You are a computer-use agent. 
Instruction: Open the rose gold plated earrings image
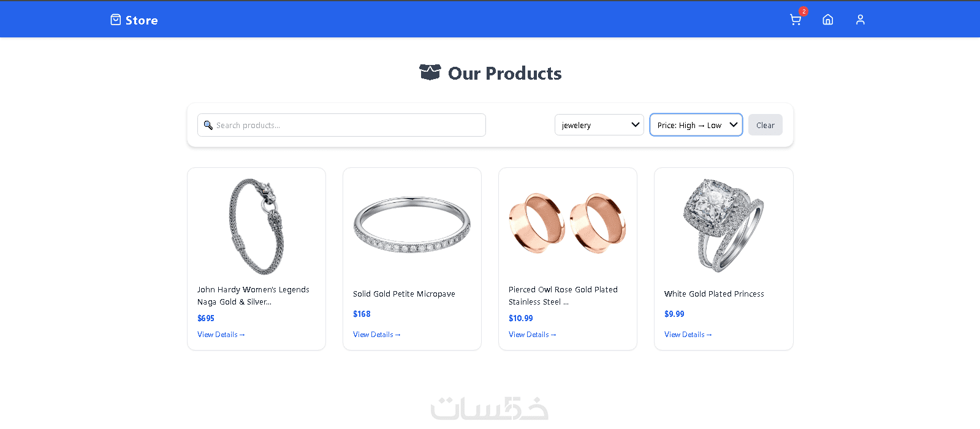point(568,224)
